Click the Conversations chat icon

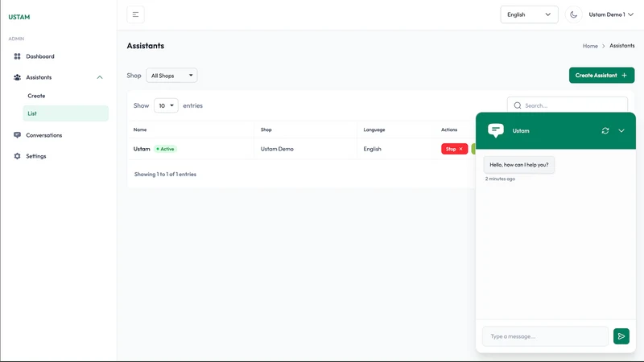[17, 135]
